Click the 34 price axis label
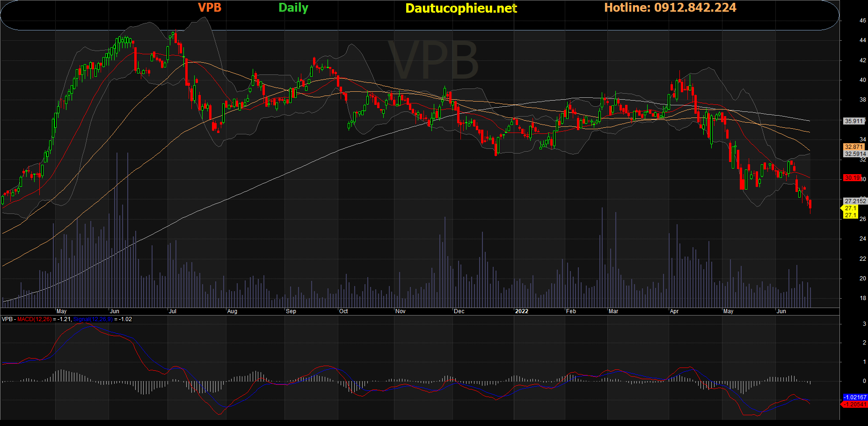The image size is (868, 426). click(x=862, y=140)
